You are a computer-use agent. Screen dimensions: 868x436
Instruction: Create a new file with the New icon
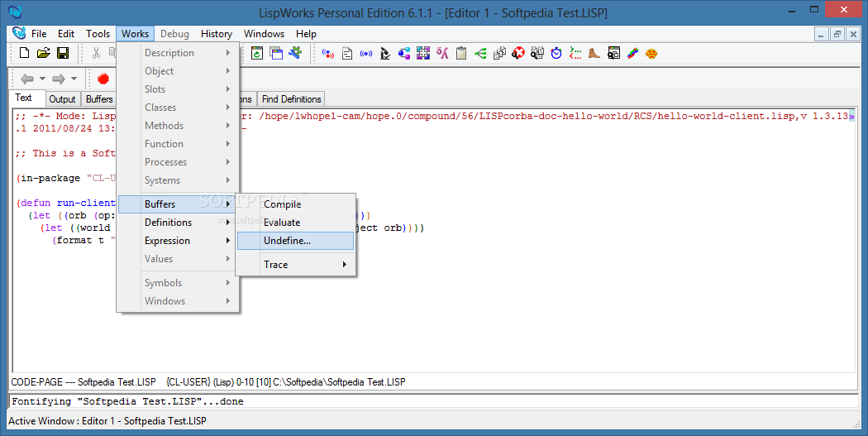[24, 53]
